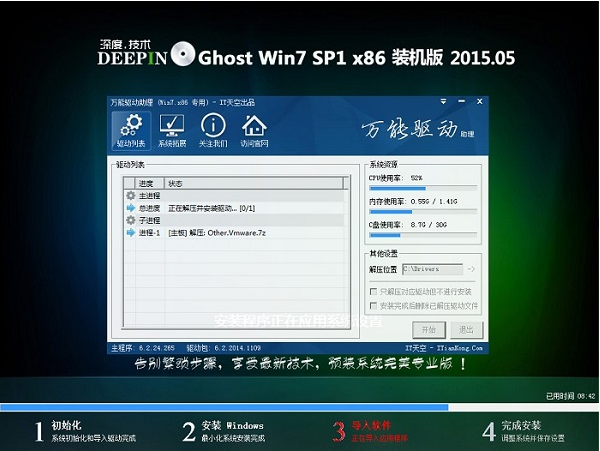Open the 访问官网 house icon
The width and height of the screenshot is (600, 451).
pos(254,130)
